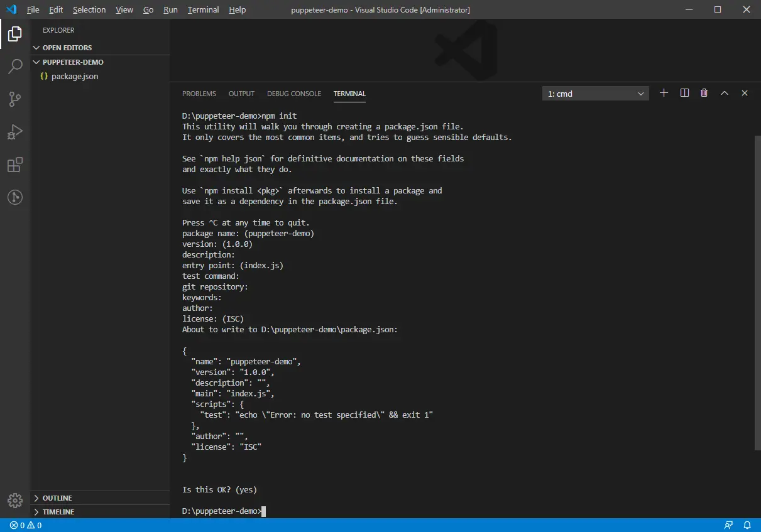The image size is (761, 532).
Task: Open the Manage gear menu
Action: (x=15, y=501)
